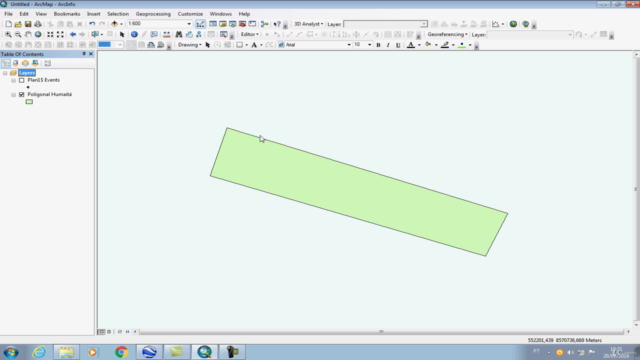Open Table Of Contents options icon

point(48,63)
